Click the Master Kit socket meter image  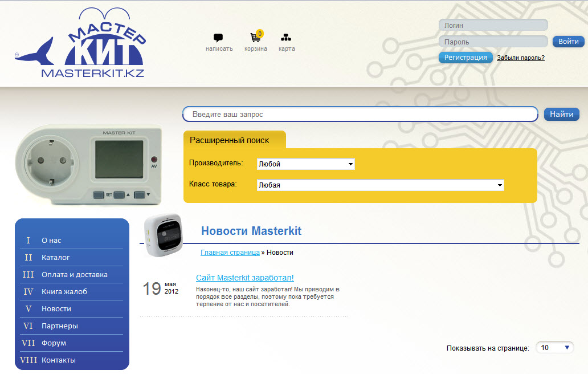tap(88, 165)
